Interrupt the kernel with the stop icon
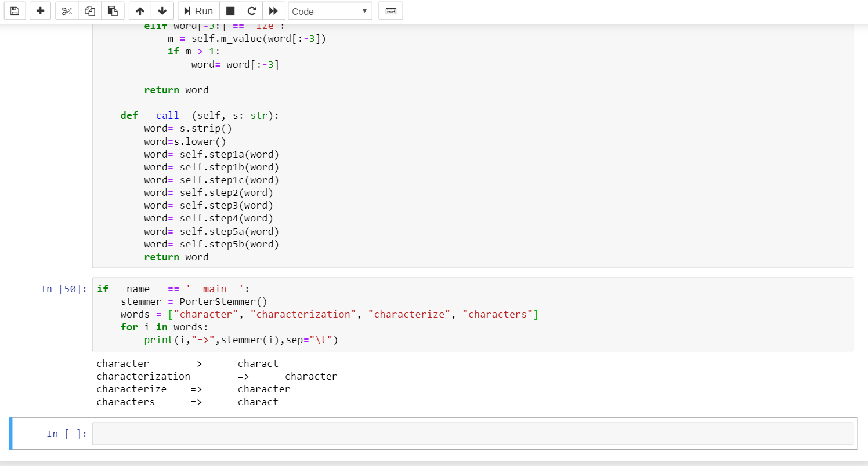 tap(230, 11)
